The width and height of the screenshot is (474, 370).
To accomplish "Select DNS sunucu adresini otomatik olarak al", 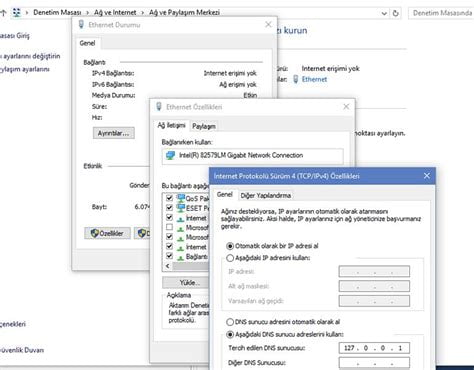I will (230, 322).
